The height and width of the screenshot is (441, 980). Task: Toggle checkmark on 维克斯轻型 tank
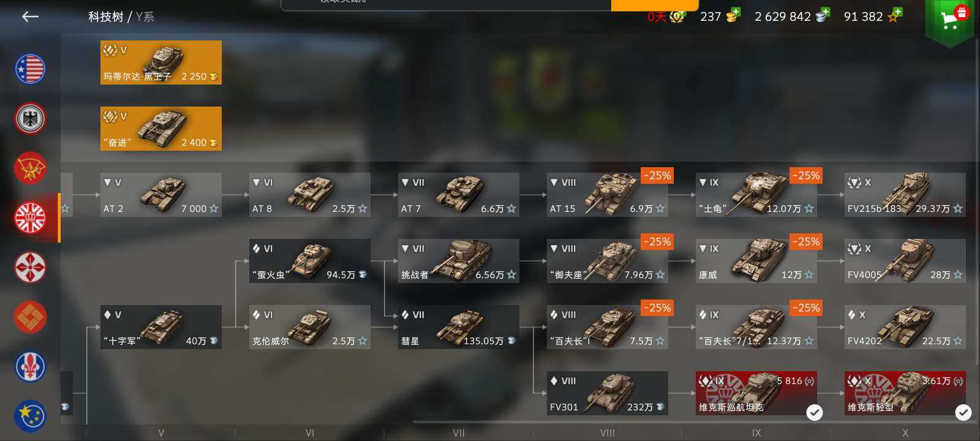click(x=963, y=412)
